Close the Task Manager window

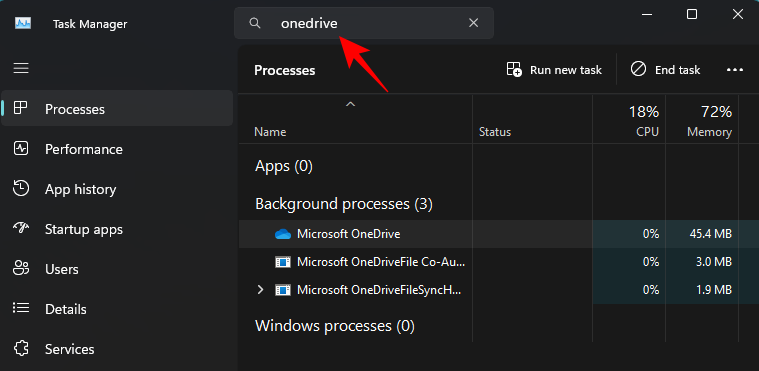[x=738, y=15]
